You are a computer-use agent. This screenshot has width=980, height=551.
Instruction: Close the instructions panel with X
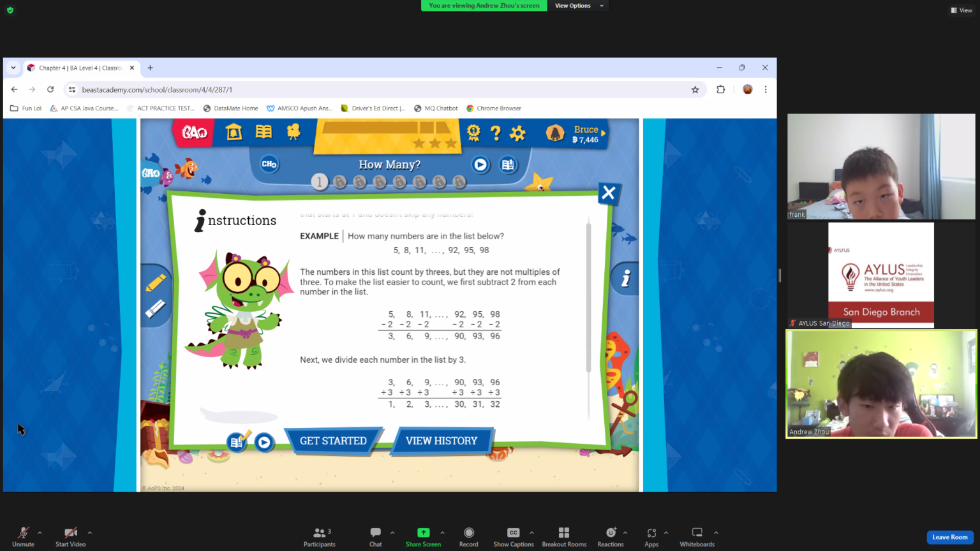pyautogui.click(x=609, y=193)
